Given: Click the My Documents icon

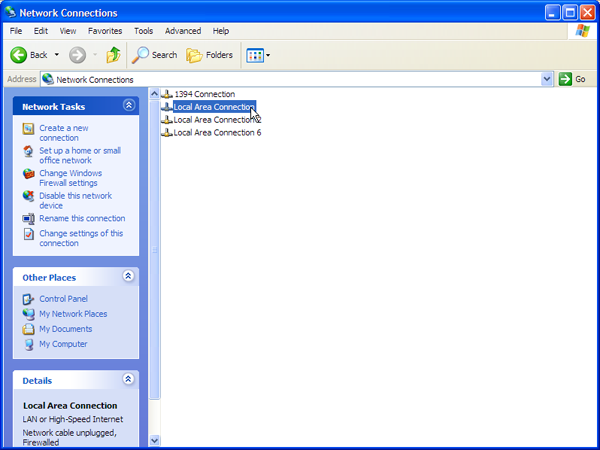Looking at the screenshot, I should (28, 329).
